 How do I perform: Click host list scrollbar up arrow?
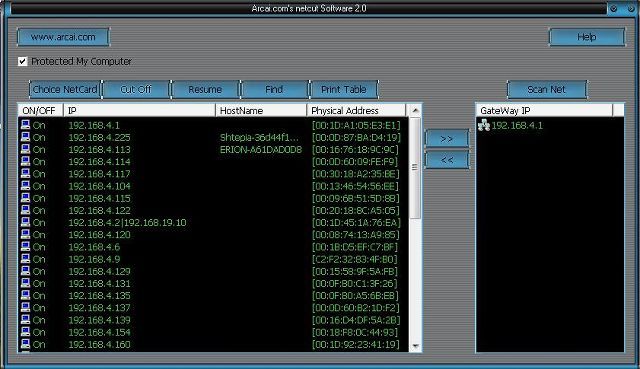point(415,110)
